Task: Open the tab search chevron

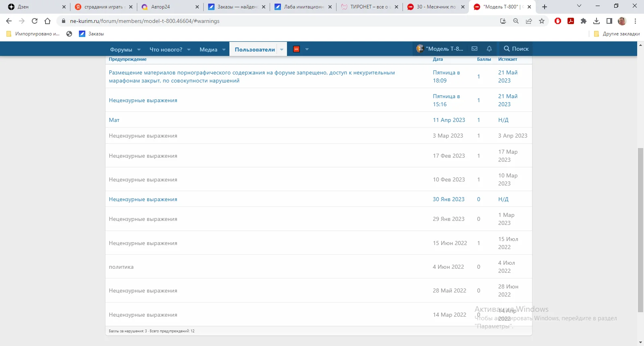Action: (x=579, y=6)
